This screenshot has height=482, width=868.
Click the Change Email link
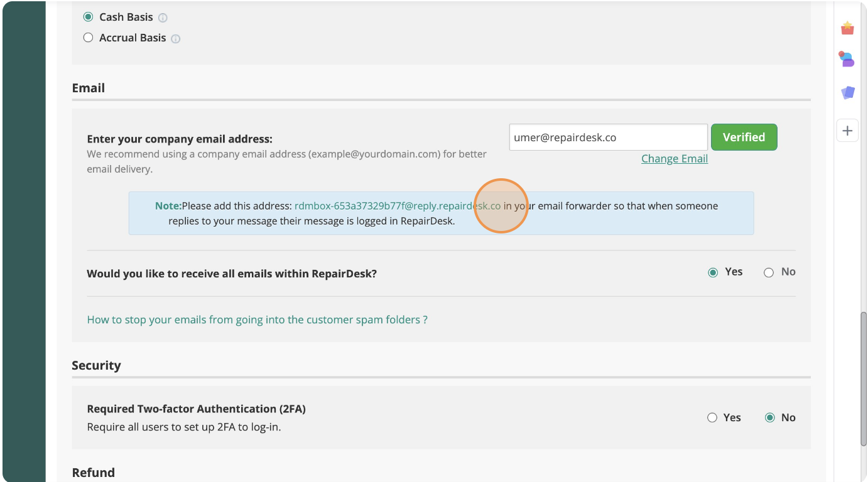[x=674, y=159]
